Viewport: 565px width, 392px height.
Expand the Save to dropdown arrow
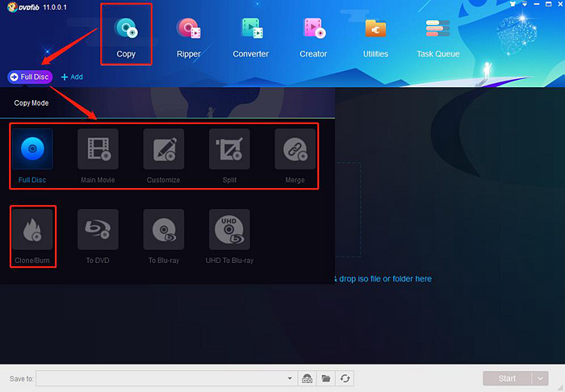coord(290,378)
